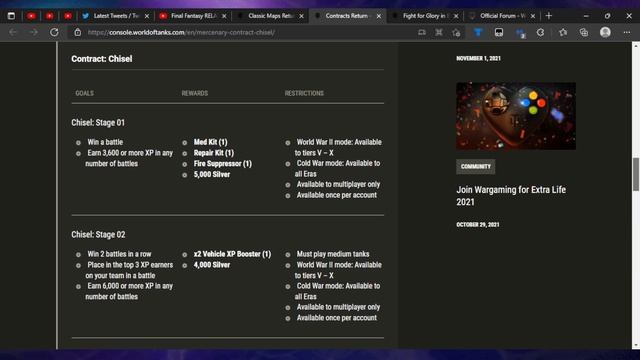
Task: Close the Classic Maps Return tab
Action: pos(302,16)
